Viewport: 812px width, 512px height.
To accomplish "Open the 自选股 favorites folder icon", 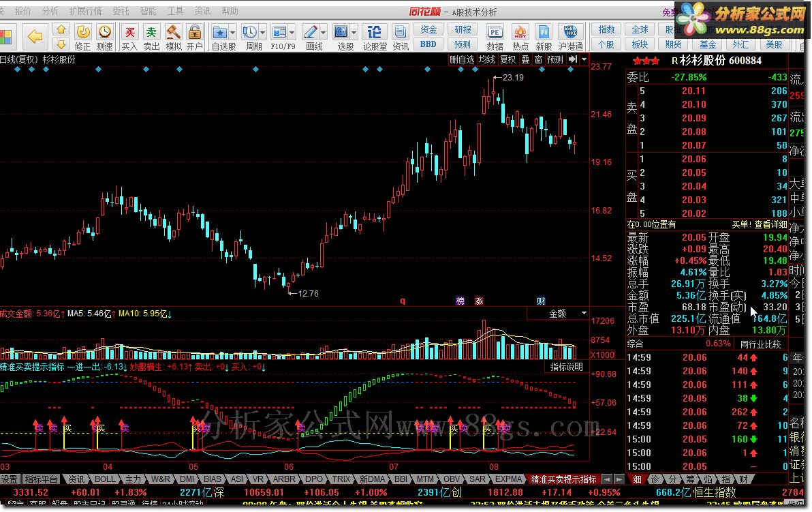I will point(220,32).
